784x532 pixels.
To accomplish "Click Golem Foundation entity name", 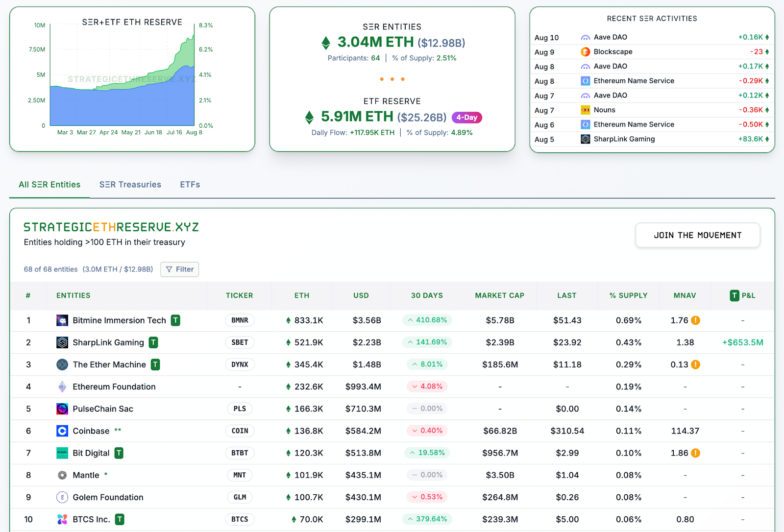I will [x=108, y=497].
